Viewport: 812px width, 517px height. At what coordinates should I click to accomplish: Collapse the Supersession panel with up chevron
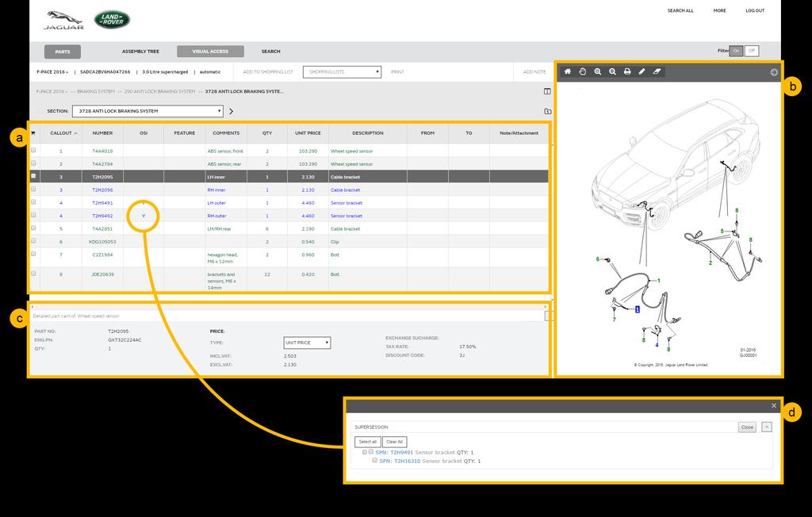(x=767, y=427)
